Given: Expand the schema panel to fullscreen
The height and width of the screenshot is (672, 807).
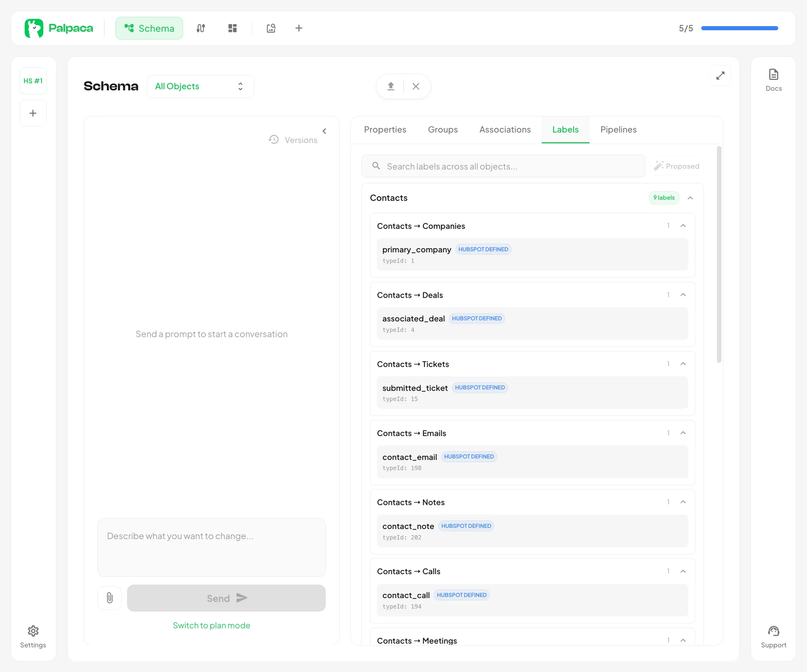Looking at the screenshot, I should [720, 76].
